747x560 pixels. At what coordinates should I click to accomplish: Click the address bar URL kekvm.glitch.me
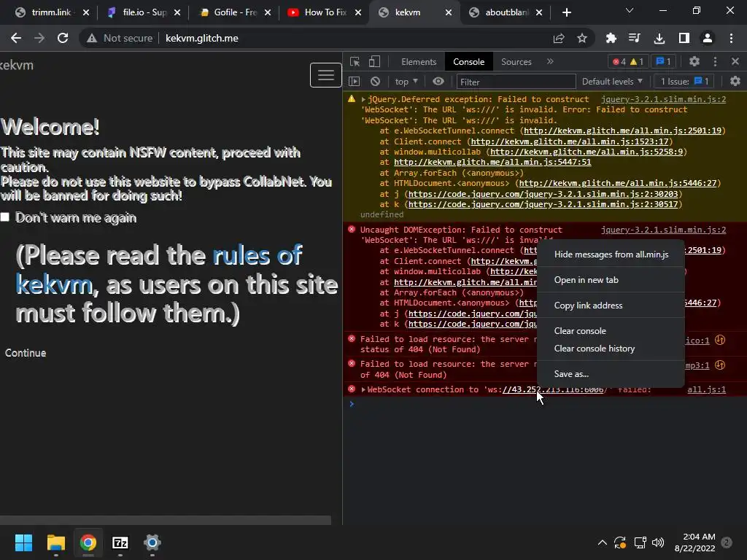[x=202, y=38]
